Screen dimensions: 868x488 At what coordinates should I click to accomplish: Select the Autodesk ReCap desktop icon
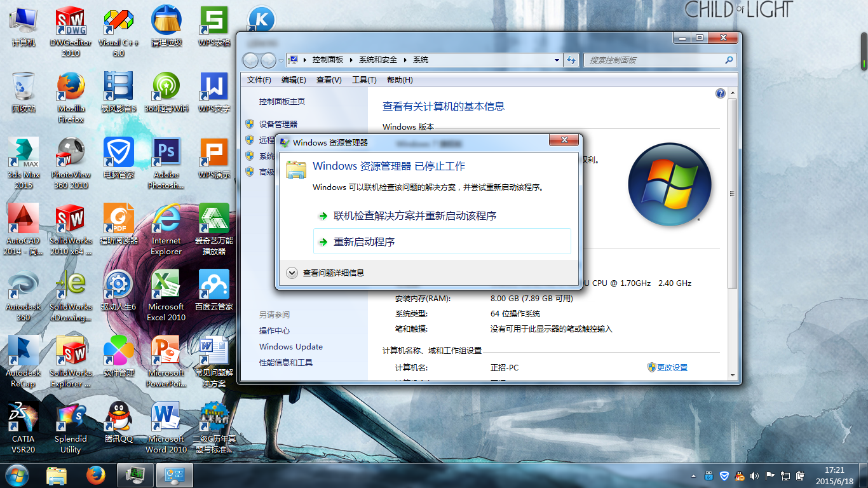24,362
